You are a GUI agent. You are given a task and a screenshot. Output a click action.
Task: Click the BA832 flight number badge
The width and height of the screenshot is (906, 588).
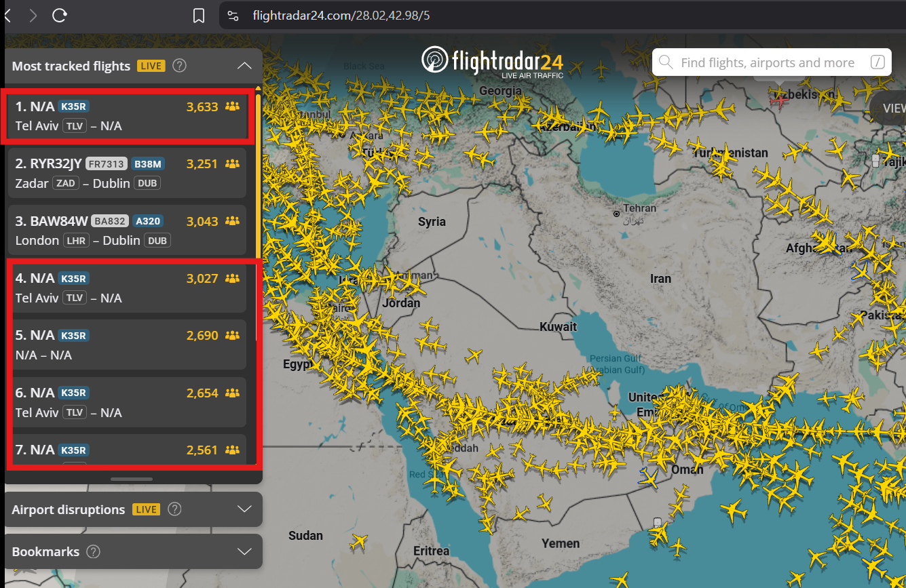110,220
